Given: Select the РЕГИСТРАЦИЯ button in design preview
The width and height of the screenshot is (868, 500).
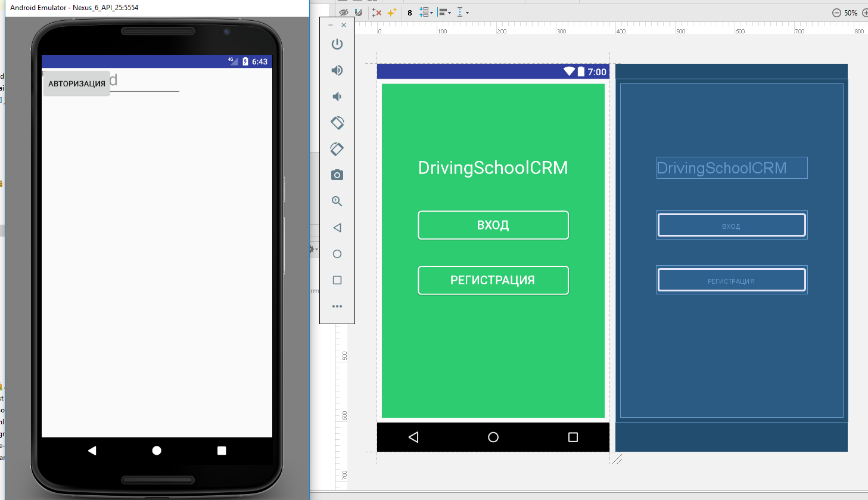Looking at the screenshot, I should (x=493, y=280).
